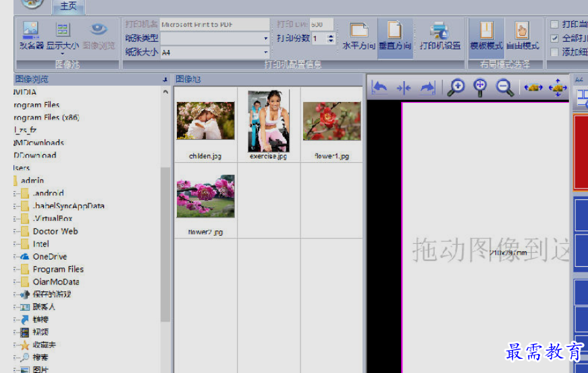Select Program Files under admin

58,269
